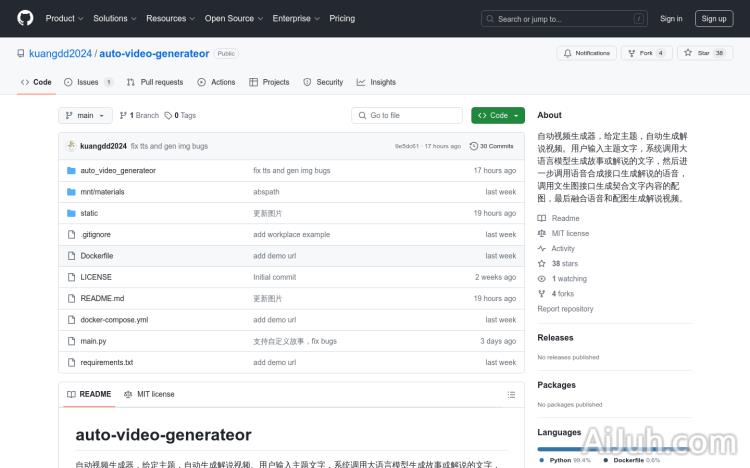Click the Report repository link
This screenshot has width=750, height=468.
click(x=565, y=309)
